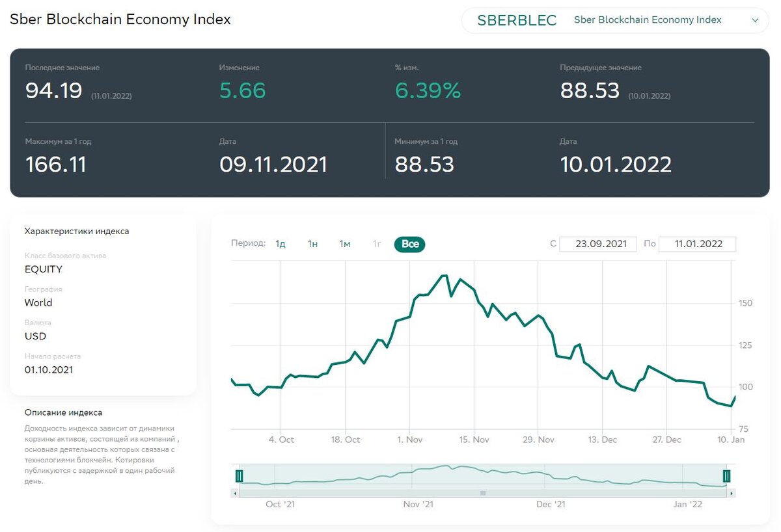Click the last value 94.19
This screenshot has height=532, width=781.
click(x=54, y=90)
